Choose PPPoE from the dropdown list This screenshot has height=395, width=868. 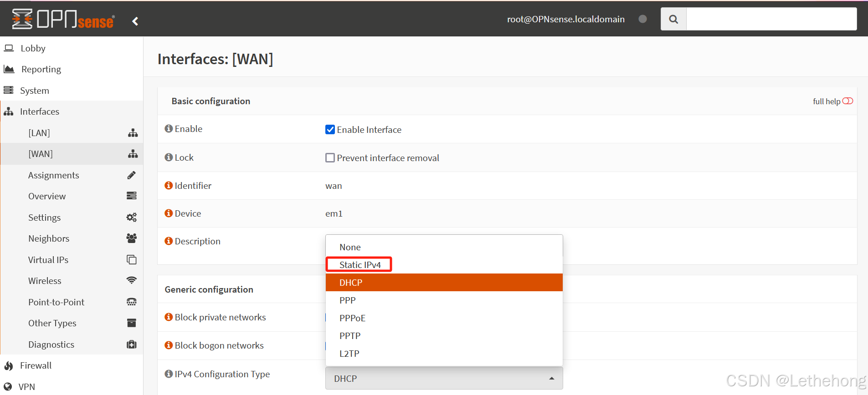coord(444,318)
